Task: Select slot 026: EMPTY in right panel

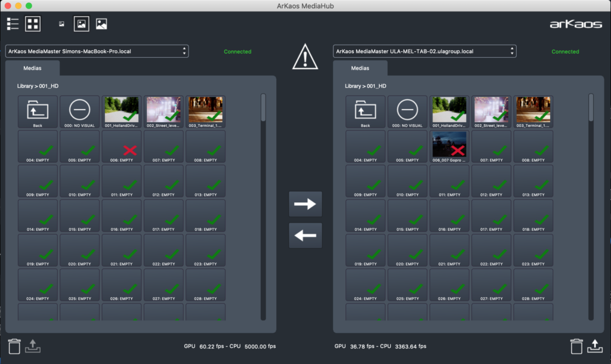Action: [x=449, y=285]
